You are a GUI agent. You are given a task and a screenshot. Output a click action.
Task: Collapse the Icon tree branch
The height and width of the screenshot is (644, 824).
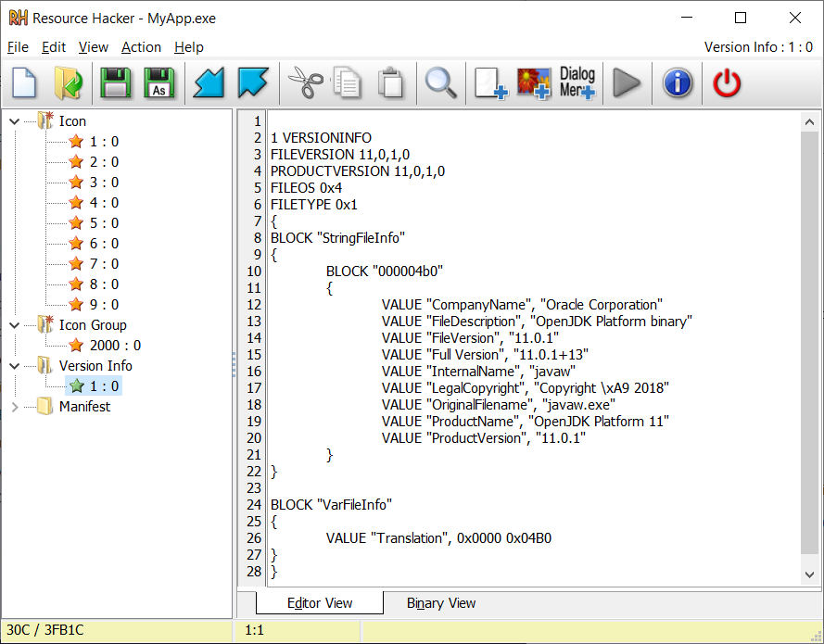pos(15,121)
